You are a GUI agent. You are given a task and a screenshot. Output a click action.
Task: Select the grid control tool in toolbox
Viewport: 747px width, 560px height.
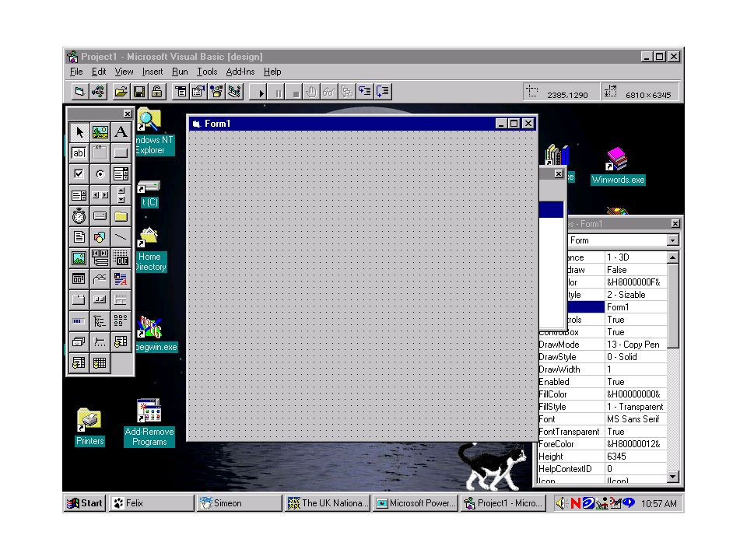(100, 362)
